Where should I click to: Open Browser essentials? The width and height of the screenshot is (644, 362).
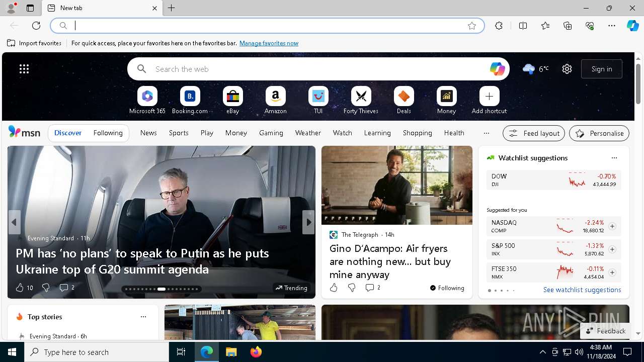click(590, 26)
